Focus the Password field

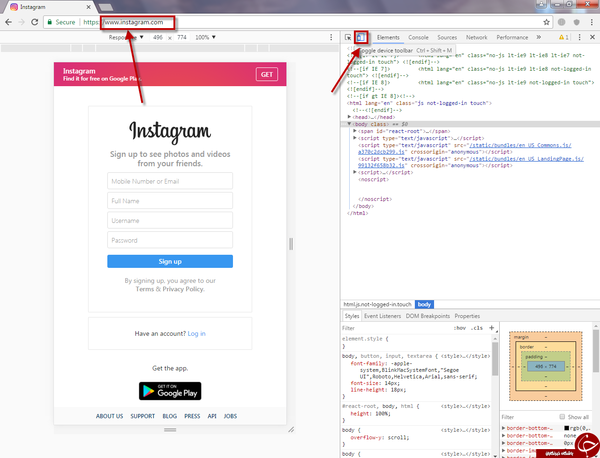click(x=170, y=240)
